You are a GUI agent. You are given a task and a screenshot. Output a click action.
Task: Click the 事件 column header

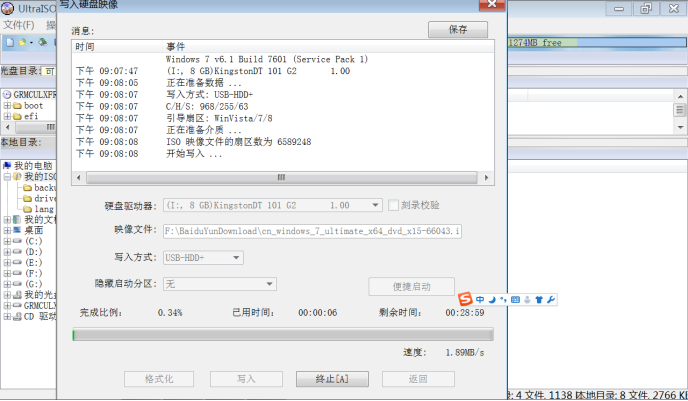coord(328,47)
